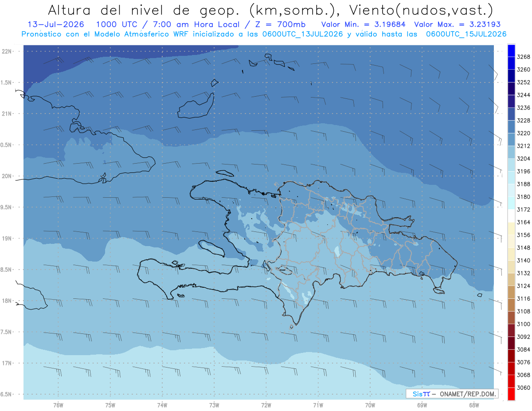Click the 70W longitude axis label

[370, 406]
